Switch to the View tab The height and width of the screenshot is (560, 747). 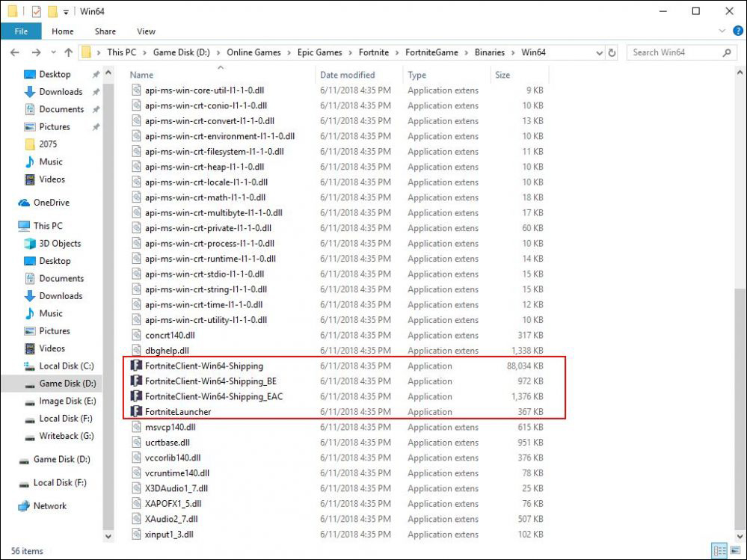point(146,31)
